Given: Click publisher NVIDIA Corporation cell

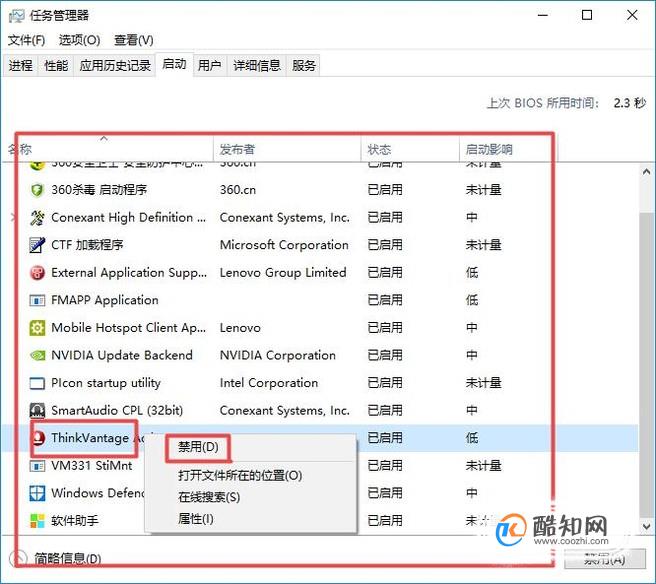Looking at the screenshot, I should pyautogui.click(x=278, y=356).
